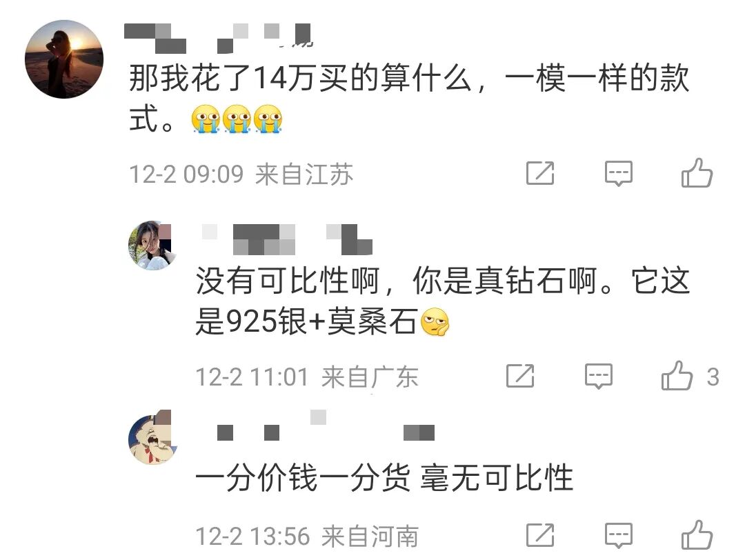Repost the Guangdong comment from 11:01
745x560 pixels.
coord(520,376)
